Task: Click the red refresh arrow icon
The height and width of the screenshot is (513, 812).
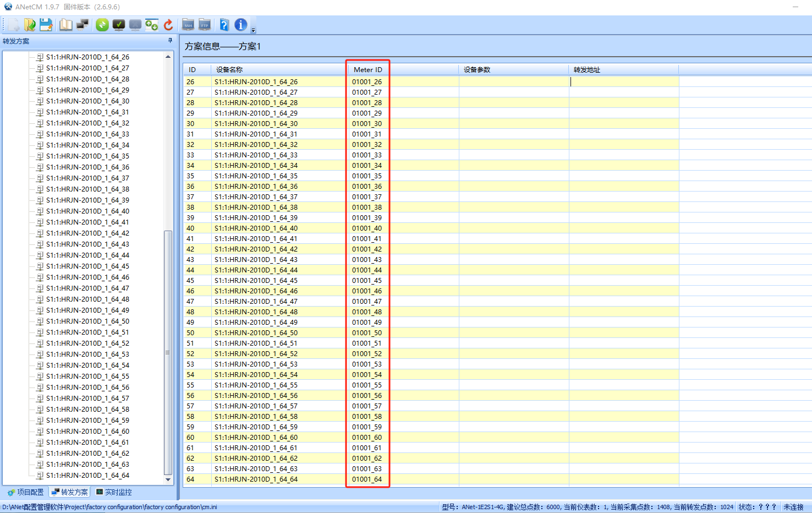Action: click(168, 25)
